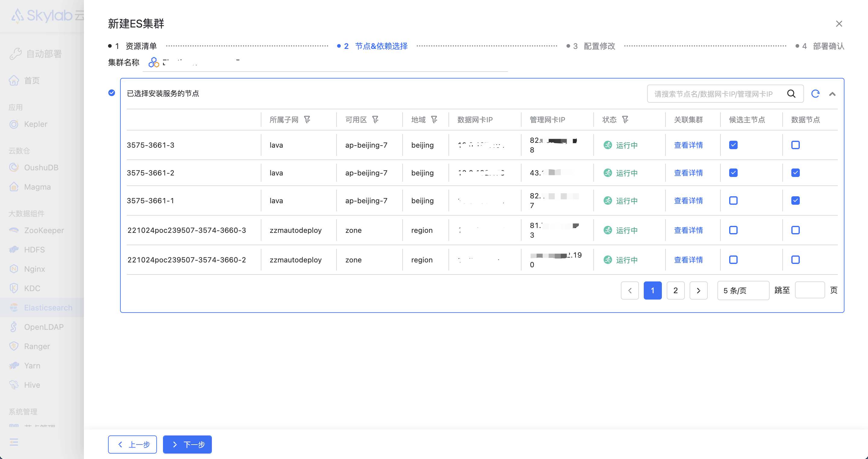The width and height of the screenshot is (868, 459).
Task: Go to next page with right chevron
Action: point(698,290)
